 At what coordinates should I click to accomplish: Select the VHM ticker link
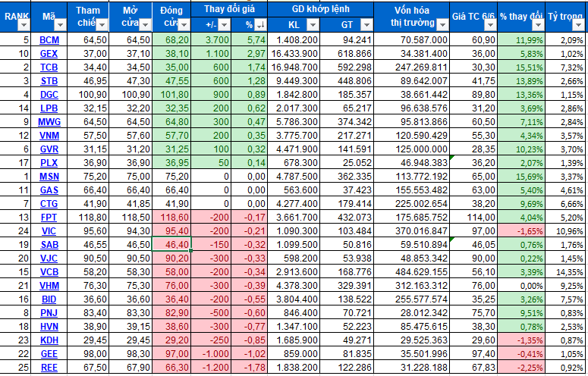49,286
